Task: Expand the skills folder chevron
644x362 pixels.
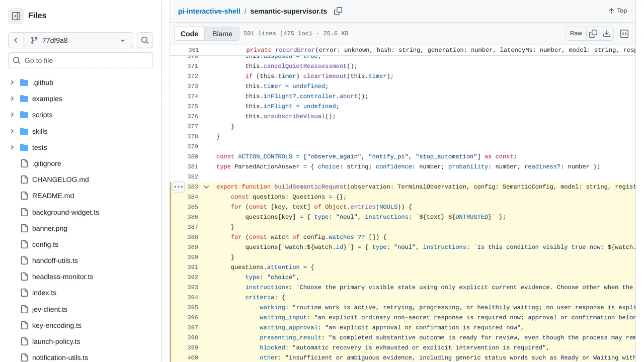Action: click(13, 131)
